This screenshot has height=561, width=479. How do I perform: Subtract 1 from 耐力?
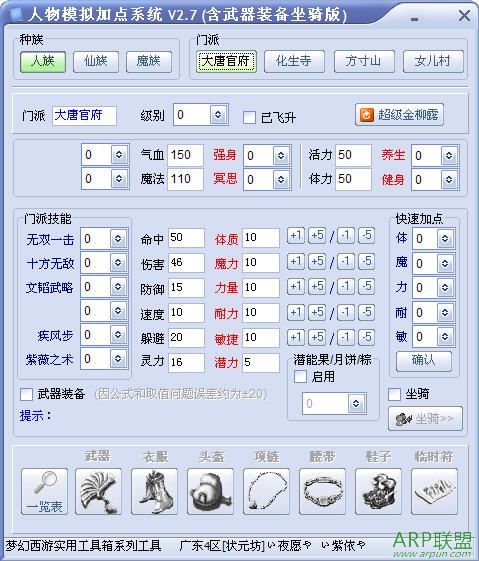[346, 312]
